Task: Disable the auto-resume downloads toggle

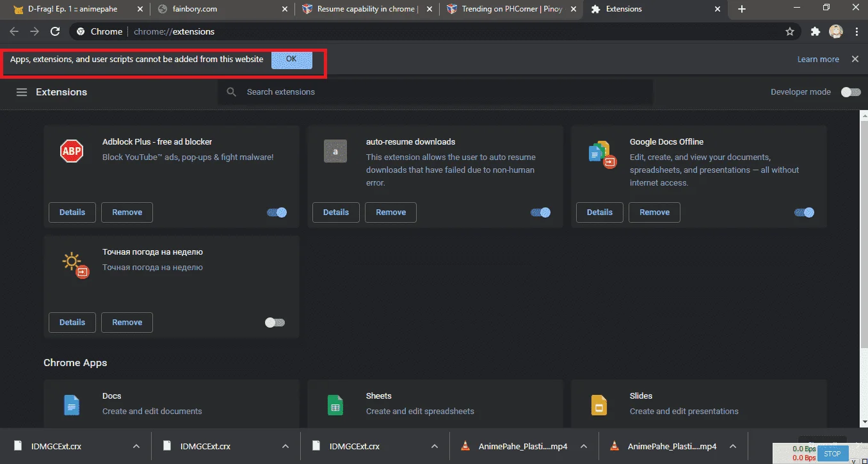Action: click(541, 212)
